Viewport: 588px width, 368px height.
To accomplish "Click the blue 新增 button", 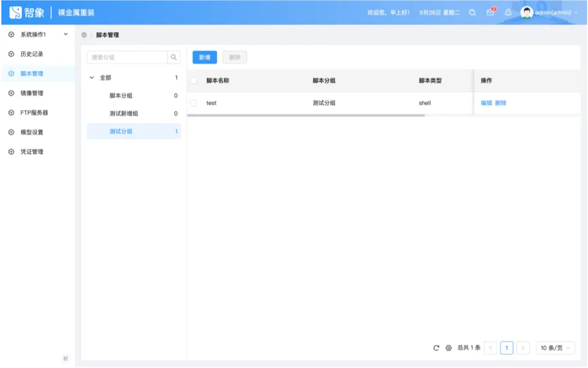I will click(x=204, y=57).
